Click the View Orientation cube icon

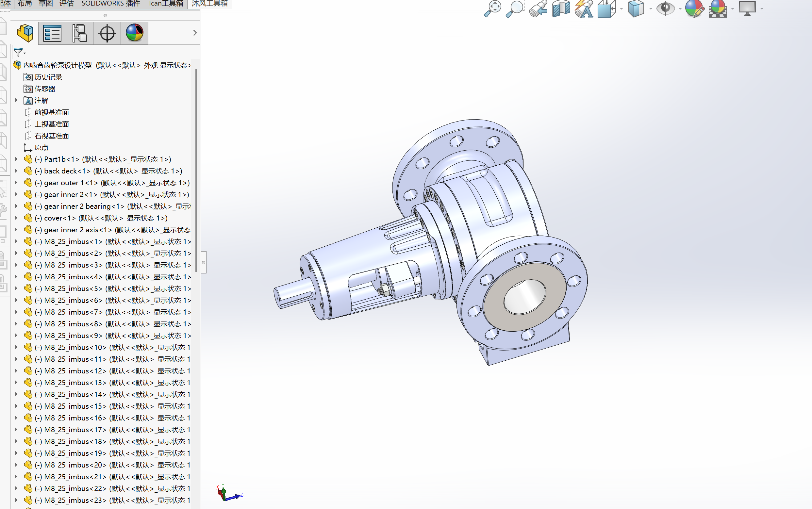606,8
